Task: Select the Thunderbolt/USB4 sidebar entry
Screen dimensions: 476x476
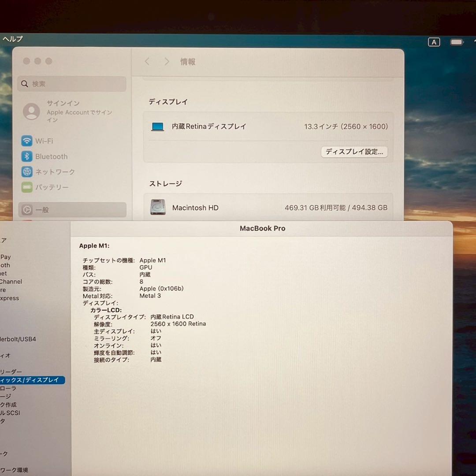Action: pyautogui.click(x=18, y=339)
